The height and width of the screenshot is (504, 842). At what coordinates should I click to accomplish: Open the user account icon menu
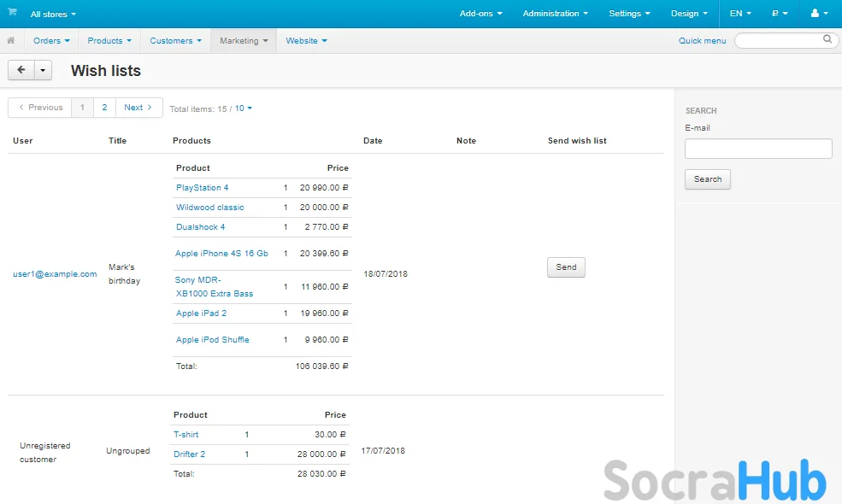tap(819, 14)
